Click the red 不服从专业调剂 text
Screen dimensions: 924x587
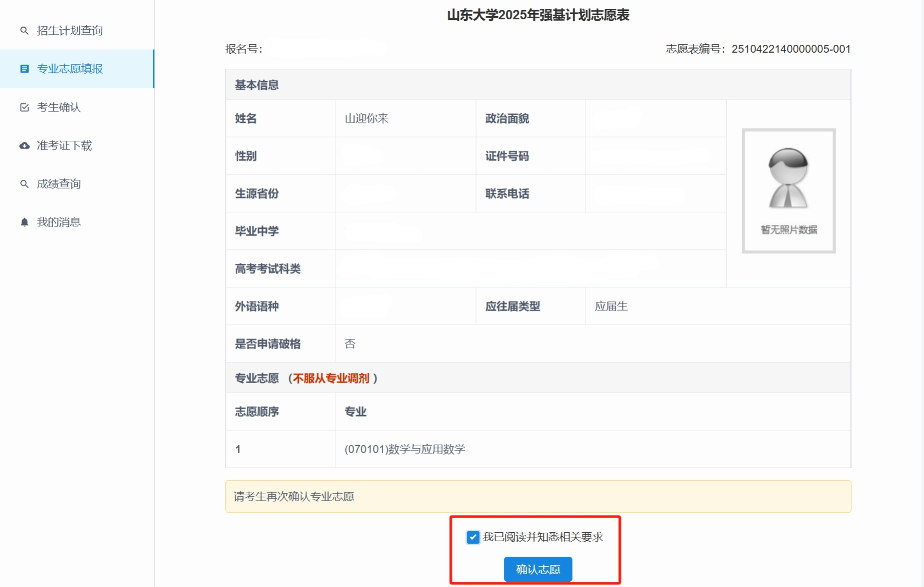(x=331, y=378)
